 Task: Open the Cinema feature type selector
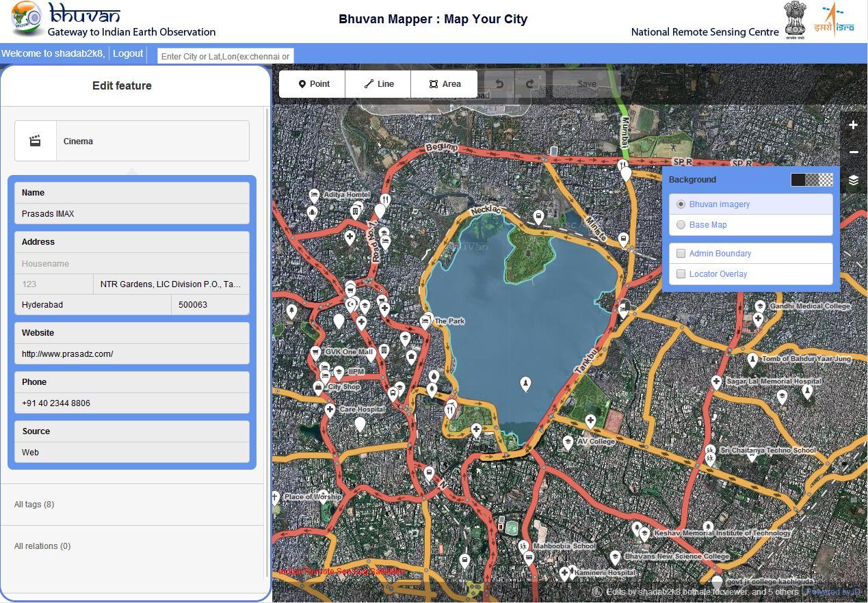132,141
